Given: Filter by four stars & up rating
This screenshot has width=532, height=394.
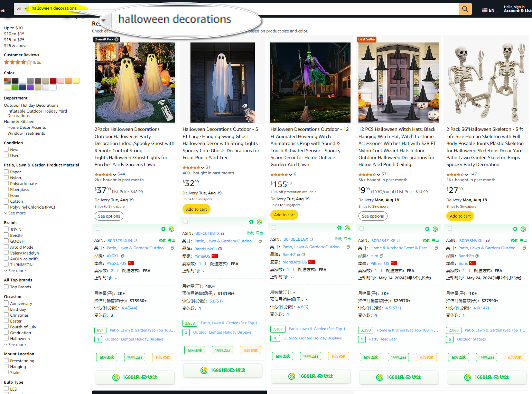Looking at the screenshot, I should [x=22, y=62].
